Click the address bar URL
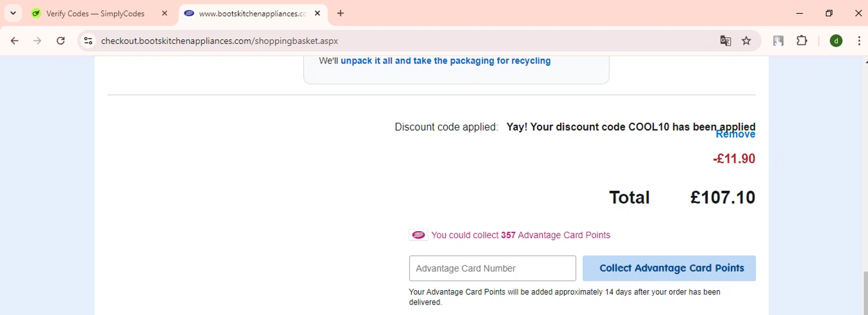868x315 pixels. coord(219,40)
